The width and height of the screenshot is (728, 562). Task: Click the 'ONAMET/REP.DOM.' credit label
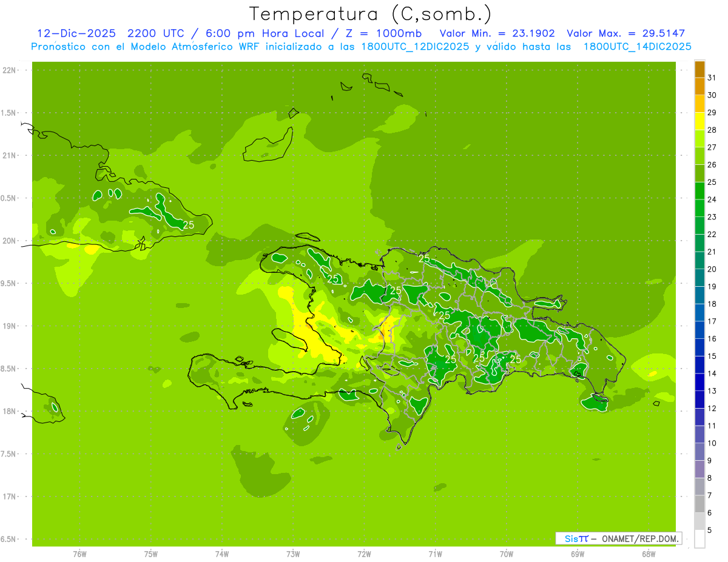click(x=639, y=538)
